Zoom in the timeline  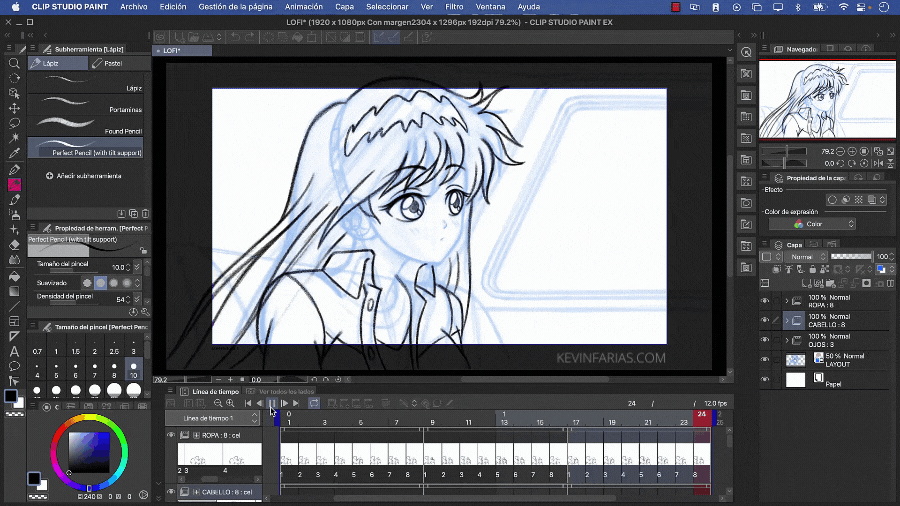(230, 403)
